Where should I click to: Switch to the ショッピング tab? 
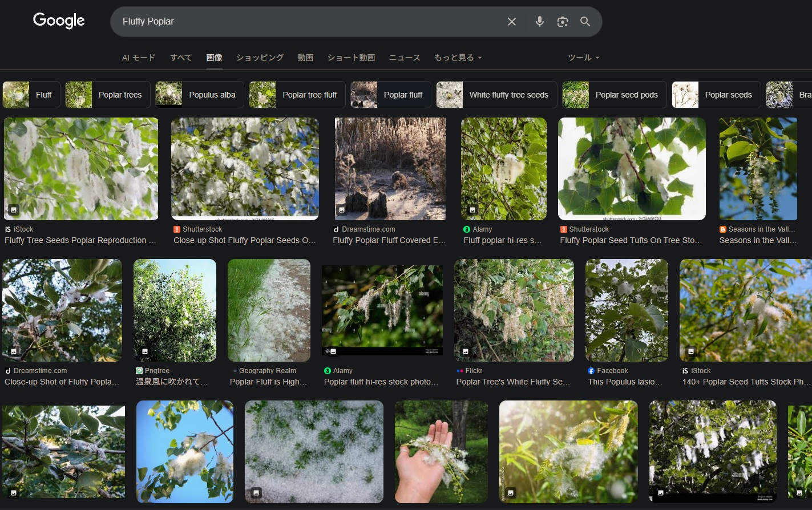tap(260, 58)
